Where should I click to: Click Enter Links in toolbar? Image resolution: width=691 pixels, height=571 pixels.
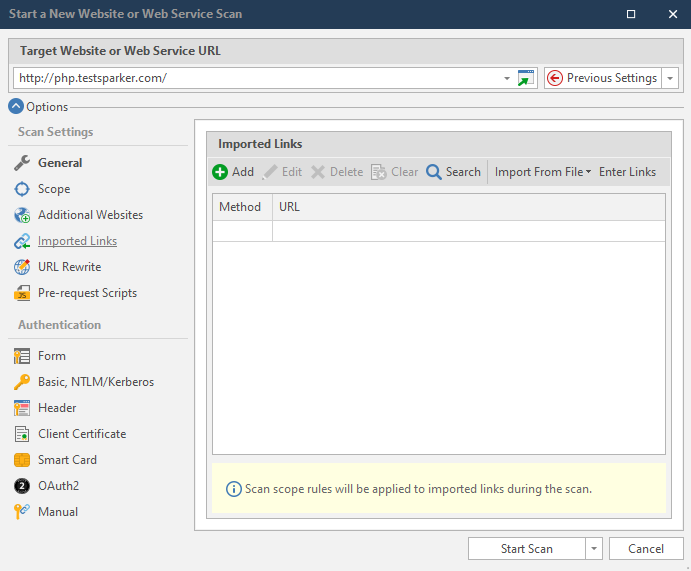[627, 172]
